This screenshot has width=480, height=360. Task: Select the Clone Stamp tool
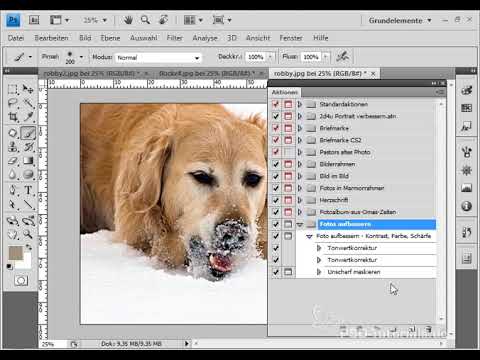tap(13, 147)
